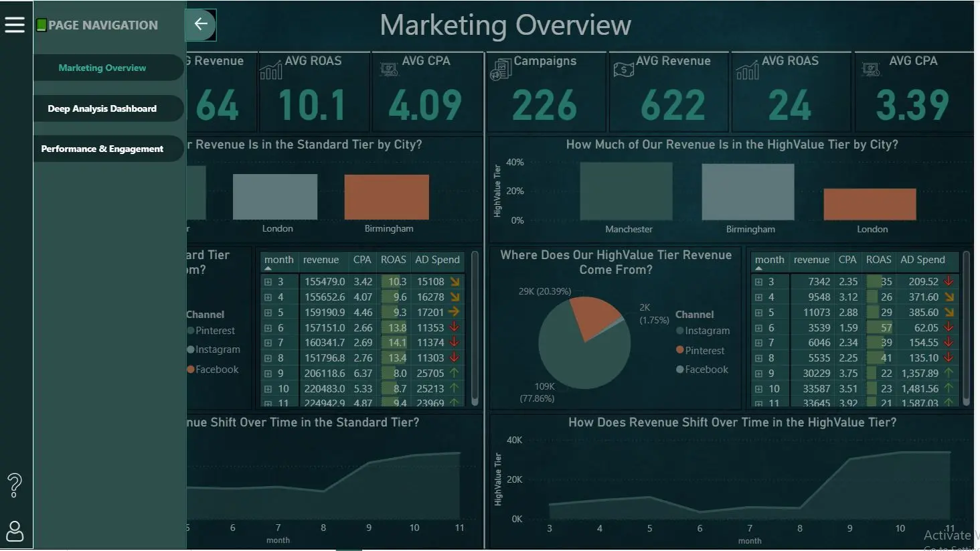Image resolution: width=980 pixels, height=551 pixels.
Task: Sort by month in the HighValue table
Action: tap(769, 260)
